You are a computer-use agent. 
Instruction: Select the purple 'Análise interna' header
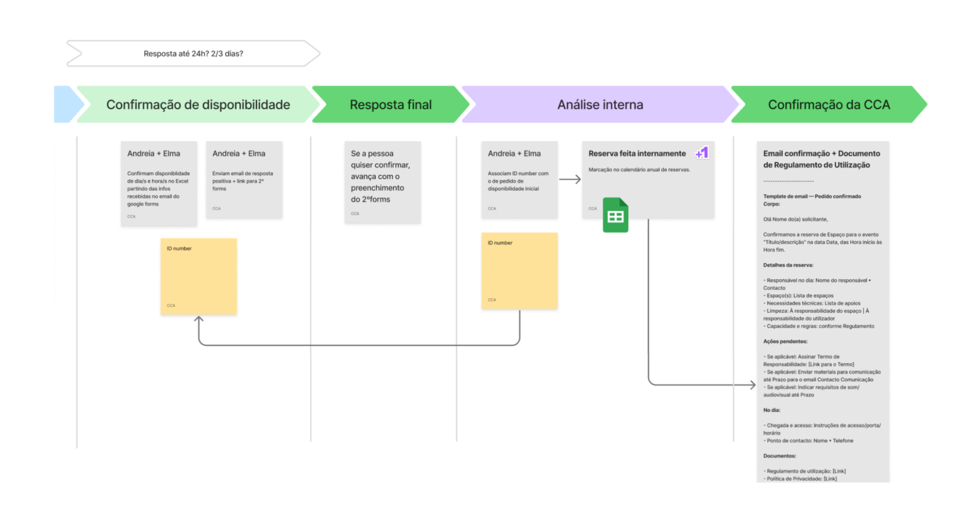[x=600, y=104]
